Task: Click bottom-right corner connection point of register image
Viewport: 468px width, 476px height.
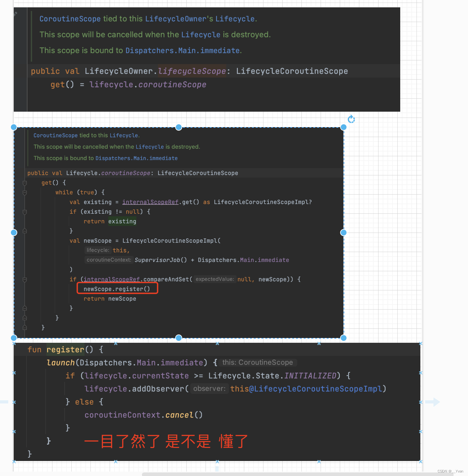Action: pos(421,462)
